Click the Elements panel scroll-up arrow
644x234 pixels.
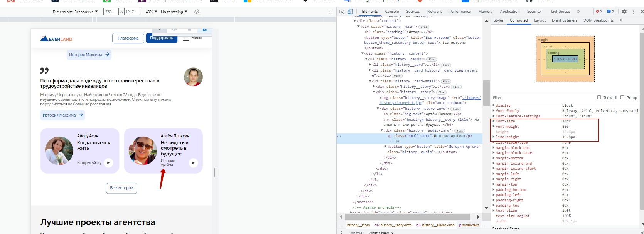(486, 21)
